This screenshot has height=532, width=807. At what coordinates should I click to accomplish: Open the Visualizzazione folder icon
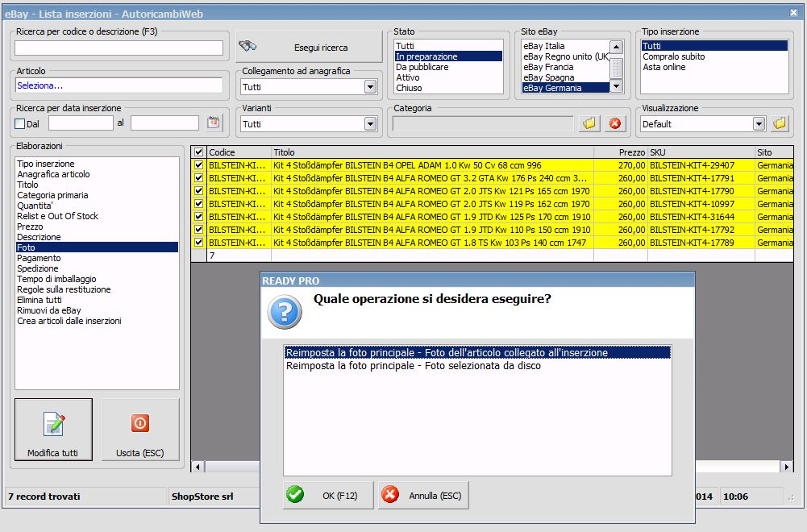coord(780,123)
